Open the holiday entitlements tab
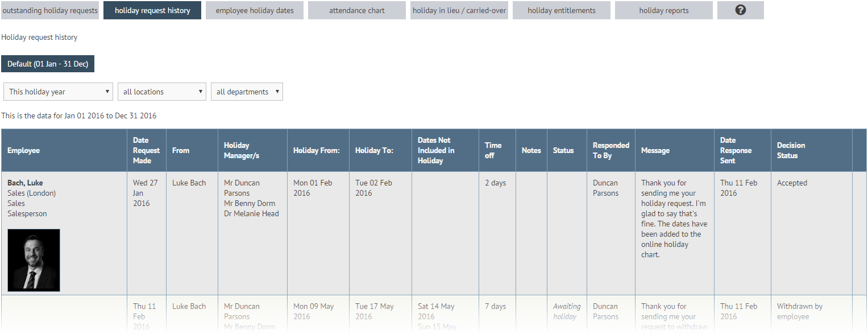This screenshot has height=334, width=868. [562, 10]
